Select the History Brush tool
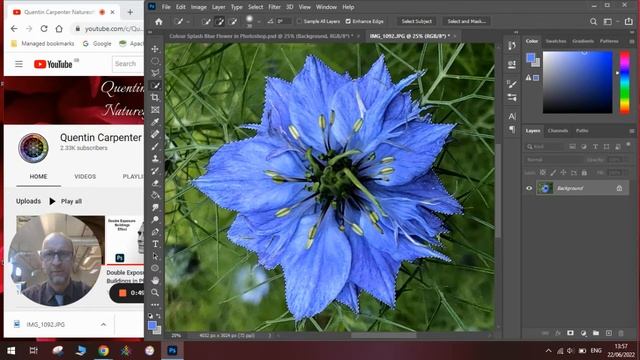This screenshot has width=640, height=360. pos(155,171)
